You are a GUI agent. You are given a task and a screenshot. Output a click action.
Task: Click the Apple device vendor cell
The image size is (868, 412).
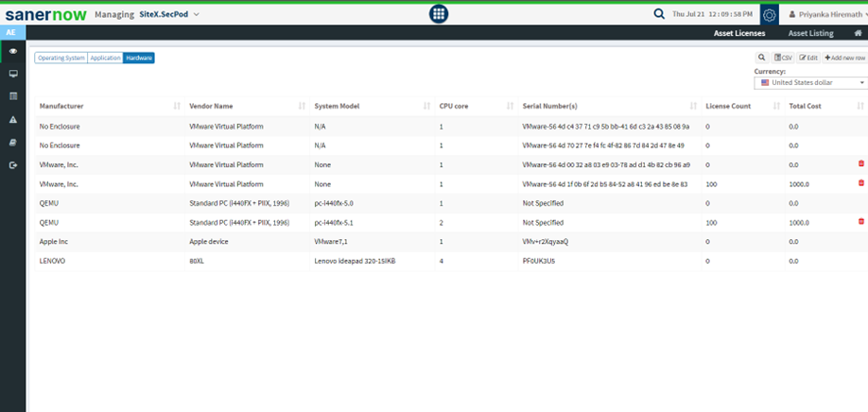pyautogui.click(x=209, y=242)
